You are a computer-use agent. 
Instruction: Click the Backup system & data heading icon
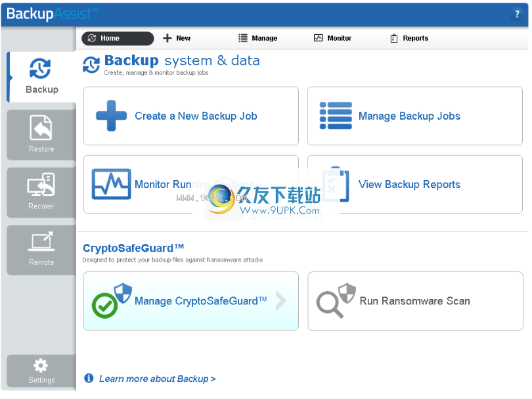91,65
